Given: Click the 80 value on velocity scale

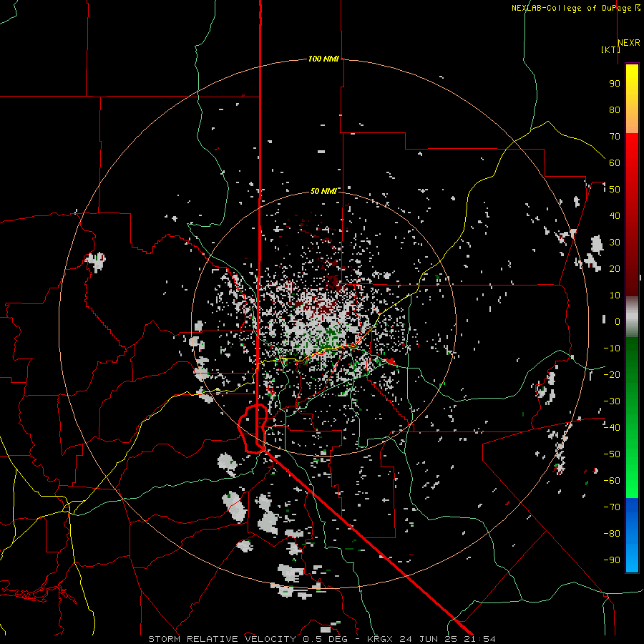Looking at the screenshot, I should 615,109.
